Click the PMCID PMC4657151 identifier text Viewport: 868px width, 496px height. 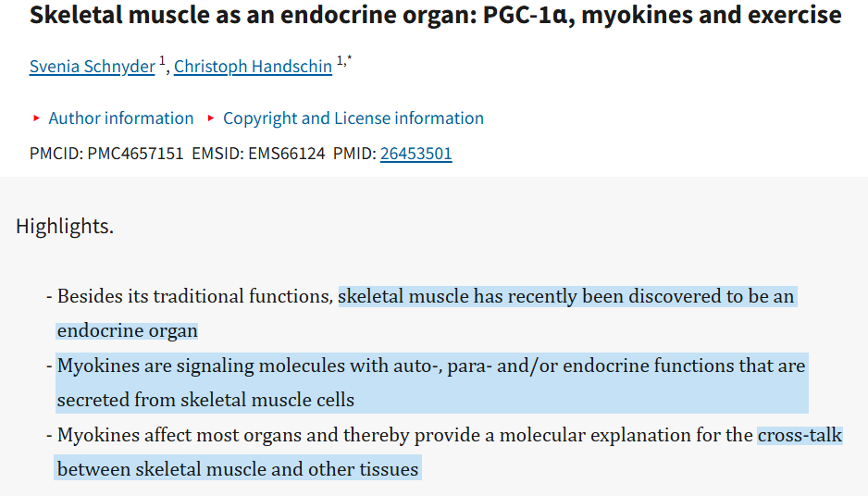106,154
